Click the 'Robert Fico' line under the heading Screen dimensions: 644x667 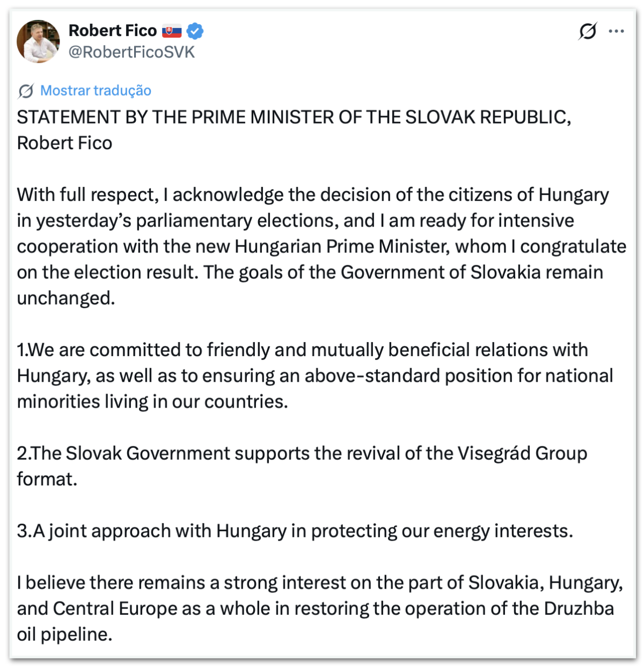[64, 143]
